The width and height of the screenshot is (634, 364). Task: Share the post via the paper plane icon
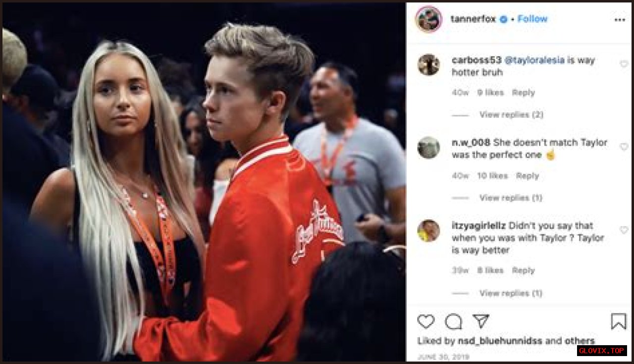(x=480, y=321)
